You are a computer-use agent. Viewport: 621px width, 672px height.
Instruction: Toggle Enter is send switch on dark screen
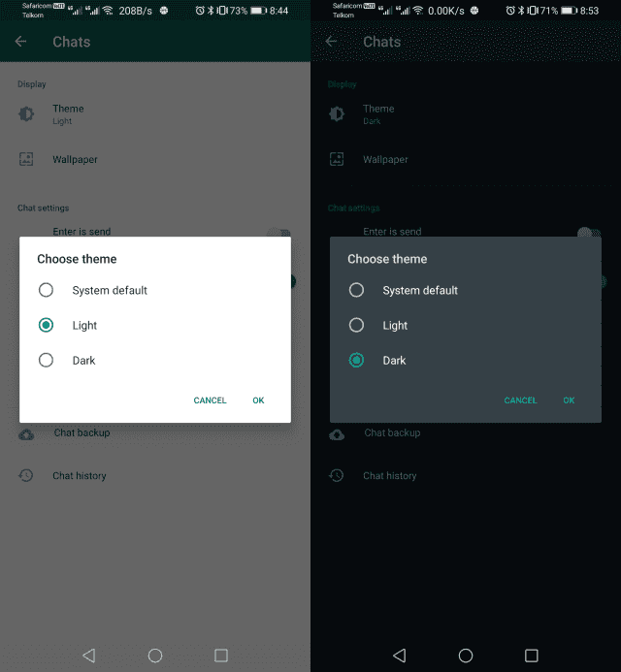click(x=588, y=233)
